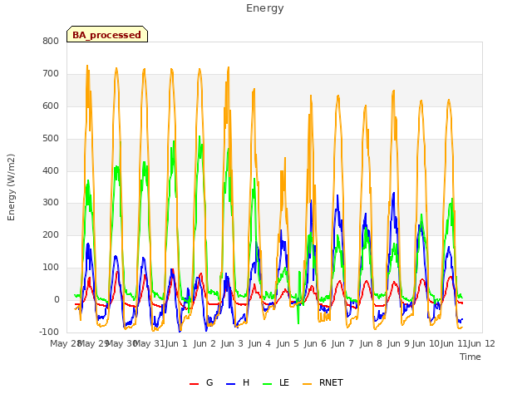Screen dimensions: 532x399
Task: Click the Jun 5 x-axis tick label
Action: tap(288, 343)
